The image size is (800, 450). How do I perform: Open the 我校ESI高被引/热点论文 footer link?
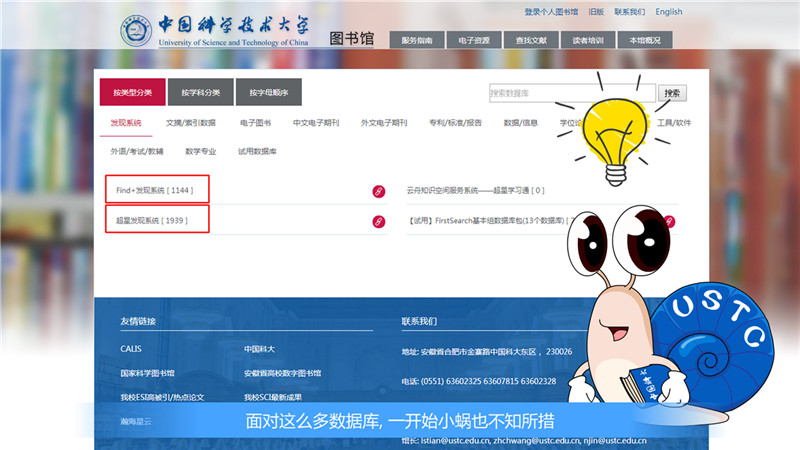coord(162,397)
